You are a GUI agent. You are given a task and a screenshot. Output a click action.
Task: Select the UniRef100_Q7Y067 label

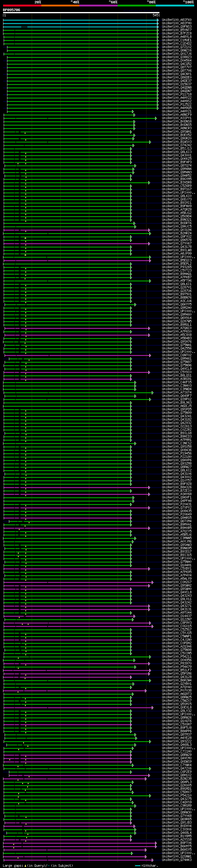click(176, 243)
